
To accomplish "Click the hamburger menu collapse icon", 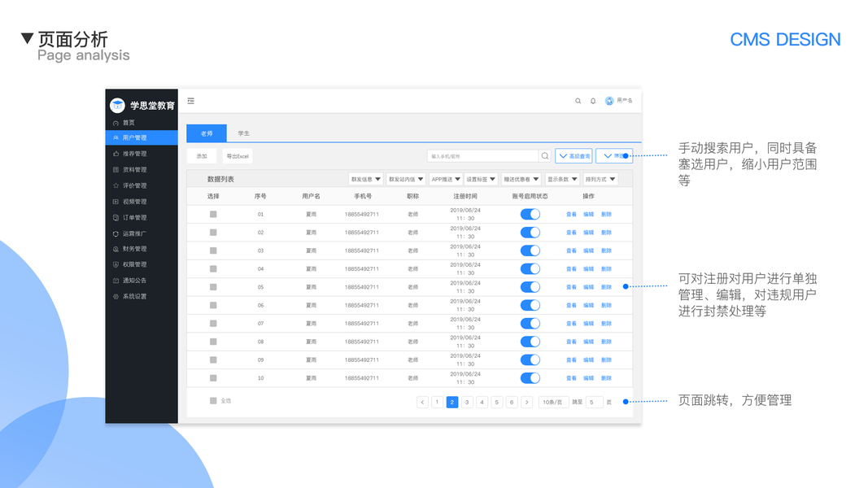I will point(191,101).
